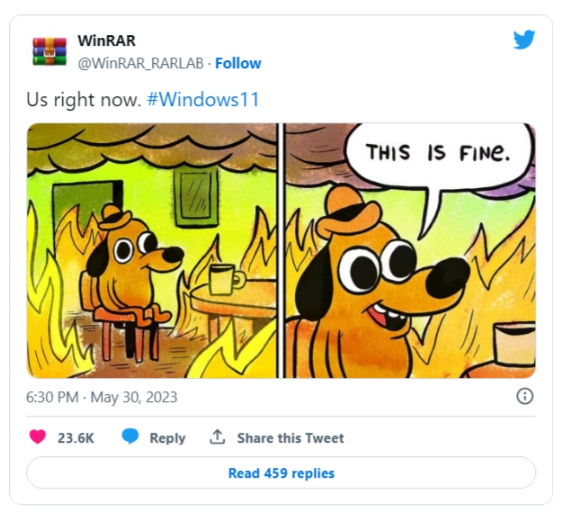Open the dog-in-flames meme's left panel

tap(152, 251)
